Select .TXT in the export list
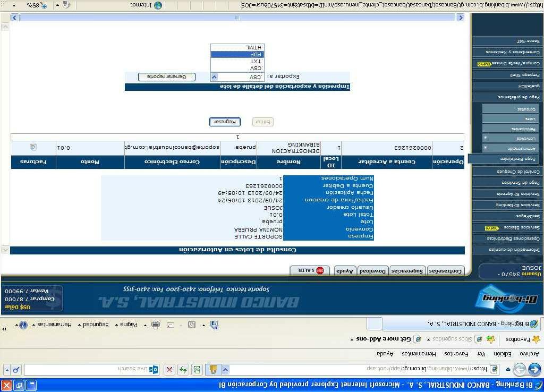 click(237, 62)
